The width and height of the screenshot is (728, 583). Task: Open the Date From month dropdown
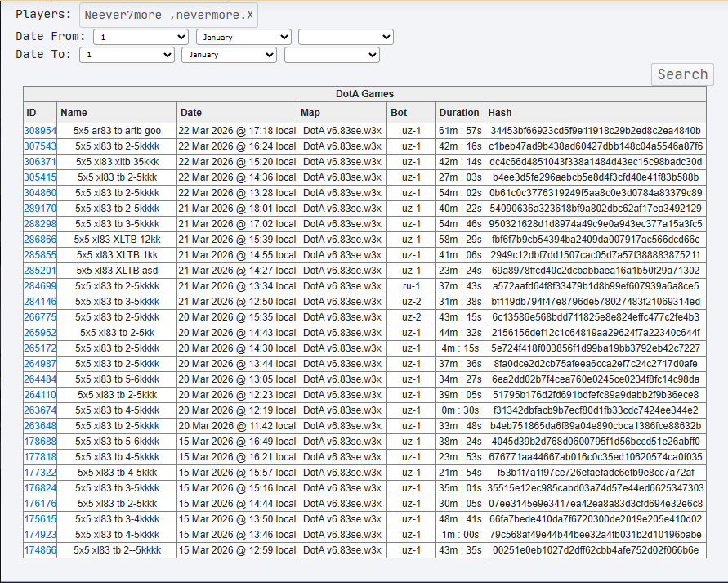pos(243,37)
